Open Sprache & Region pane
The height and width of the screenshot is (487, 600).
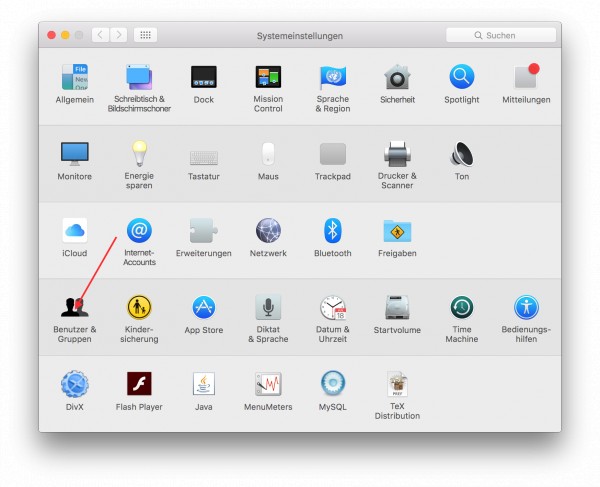[333, 77]
